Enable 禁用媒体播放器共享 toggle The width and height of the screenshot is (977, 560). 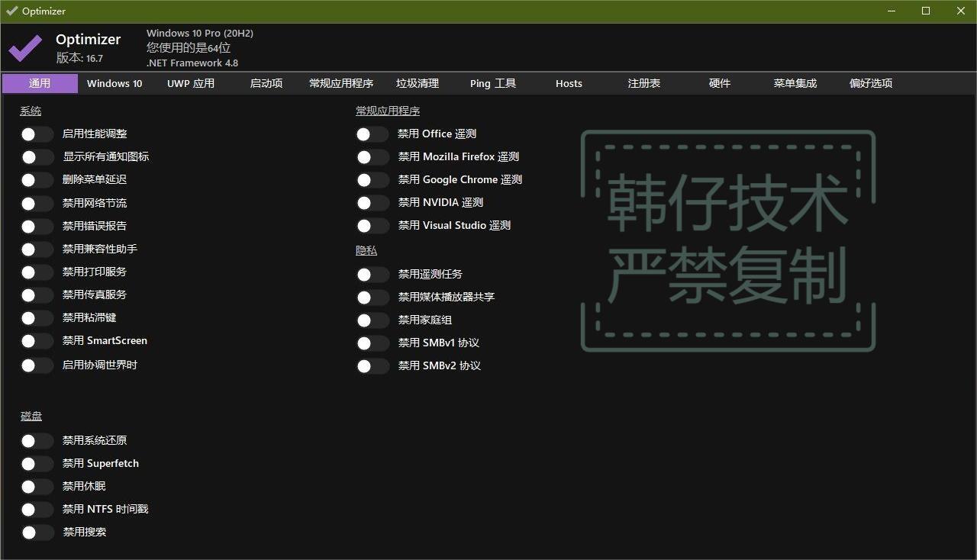click(x=372, y=298)
